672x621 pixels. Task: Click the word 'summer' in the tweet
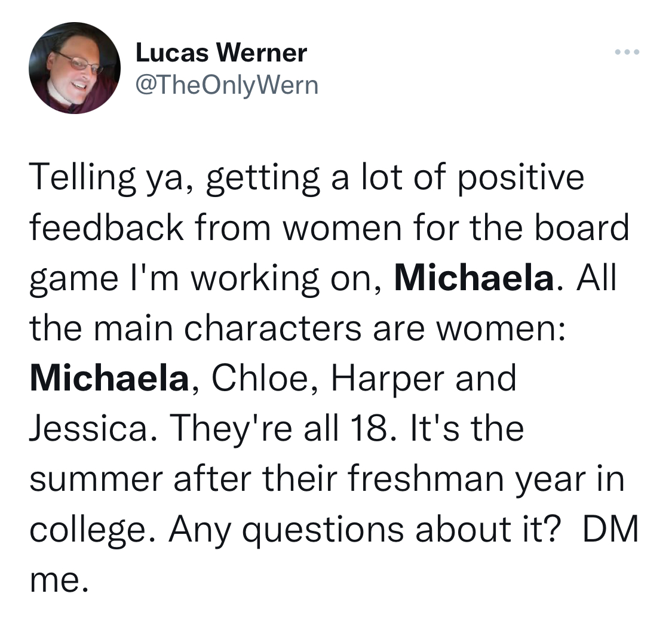pyautogui.click(x=96, y=479)
